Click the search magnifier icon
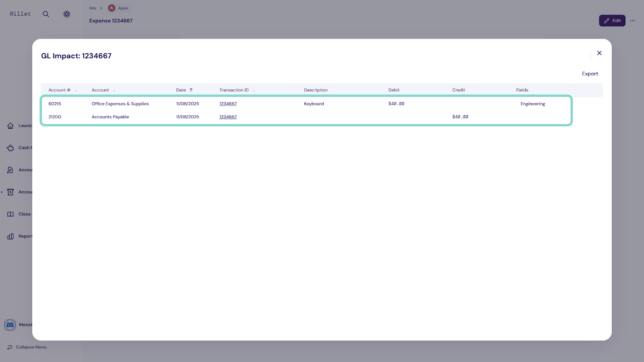Viewport: 644px width, 362px height. click(x=46, y=14)
